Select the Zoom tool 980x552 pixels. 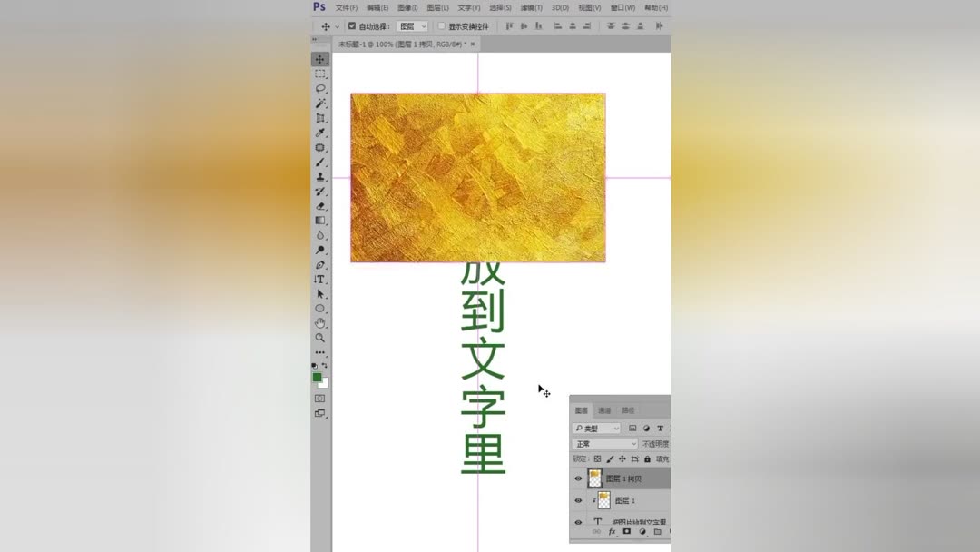click(x=319, y=337)
